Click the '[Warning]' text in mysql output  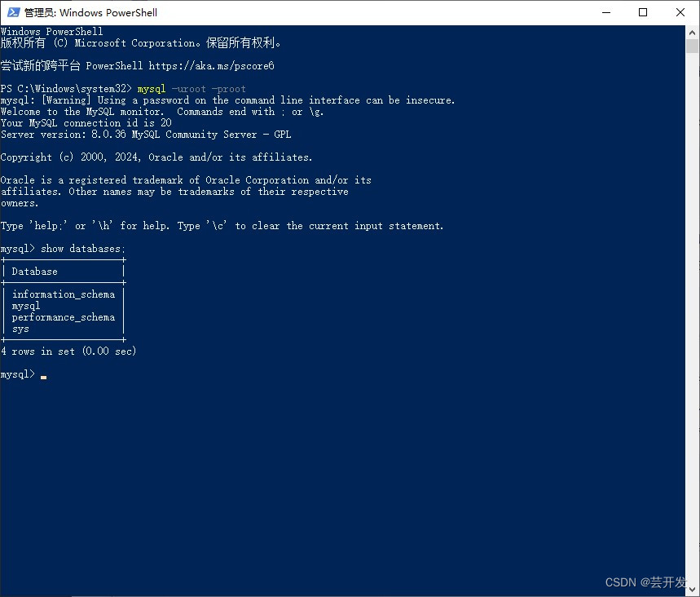coord(66,100)
